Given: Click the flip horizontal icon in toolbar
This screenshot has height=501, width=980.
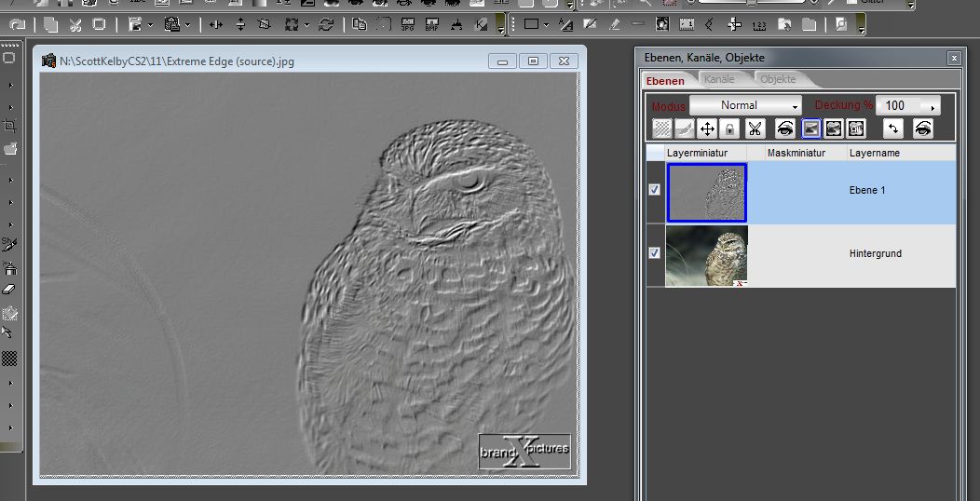Looking at the screenshot, I should [216, 25].
